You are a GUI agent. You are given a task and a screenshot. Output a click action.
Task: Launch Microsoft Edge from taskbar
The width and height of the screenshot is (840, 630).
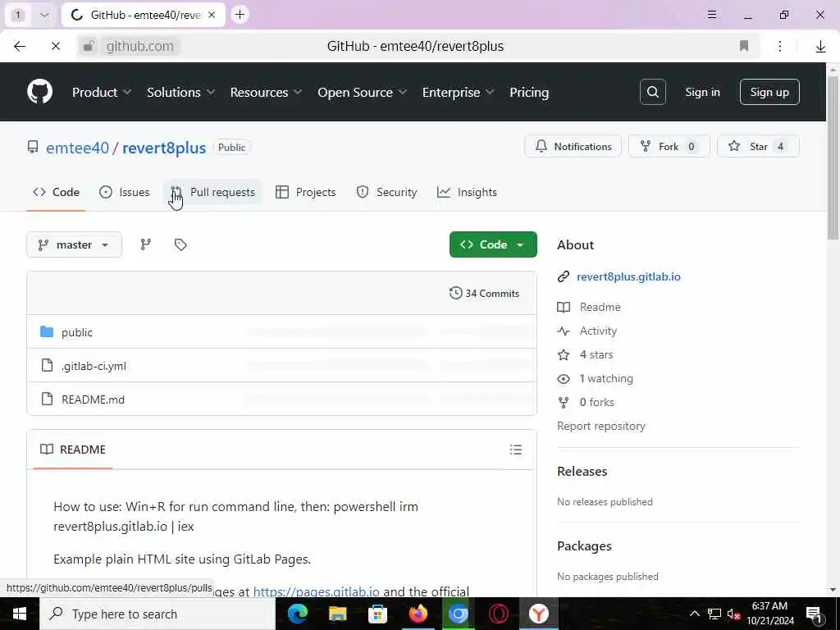point(297,614)
